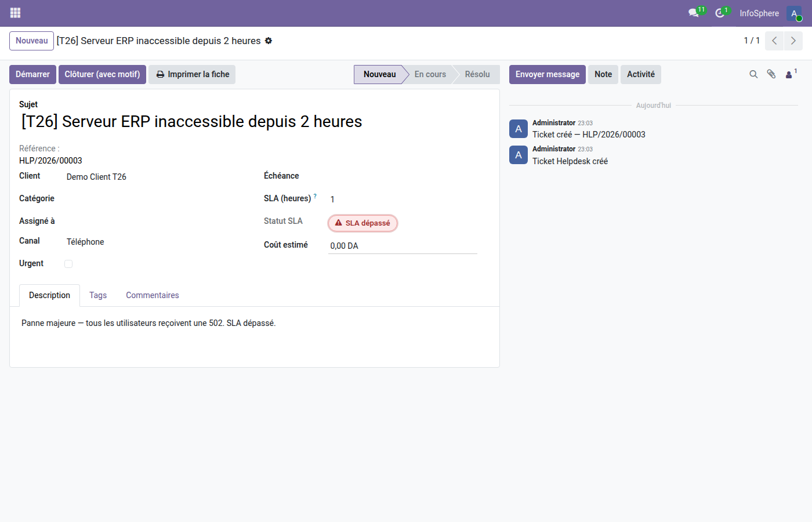
Task: Go to previous record with left chevron
Action: [x=774, y=41]
